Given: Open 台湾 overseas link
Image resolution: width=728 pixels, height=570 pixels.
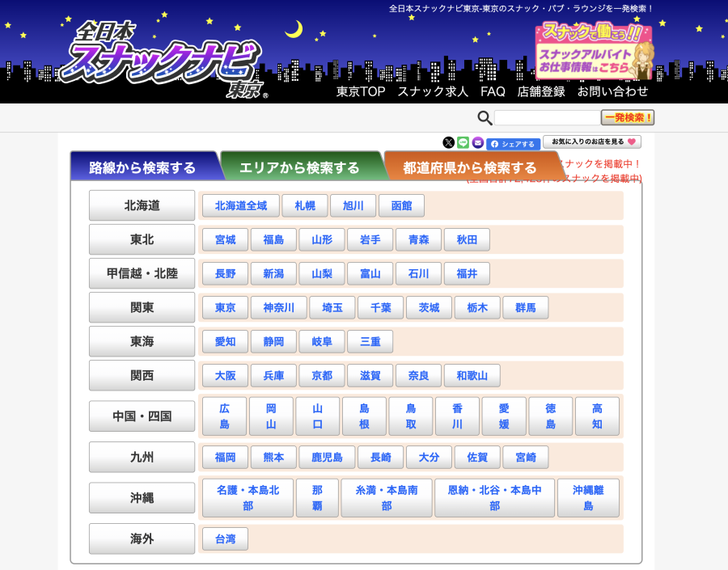Looking at the screenshot, I should (x=225, y=539).
